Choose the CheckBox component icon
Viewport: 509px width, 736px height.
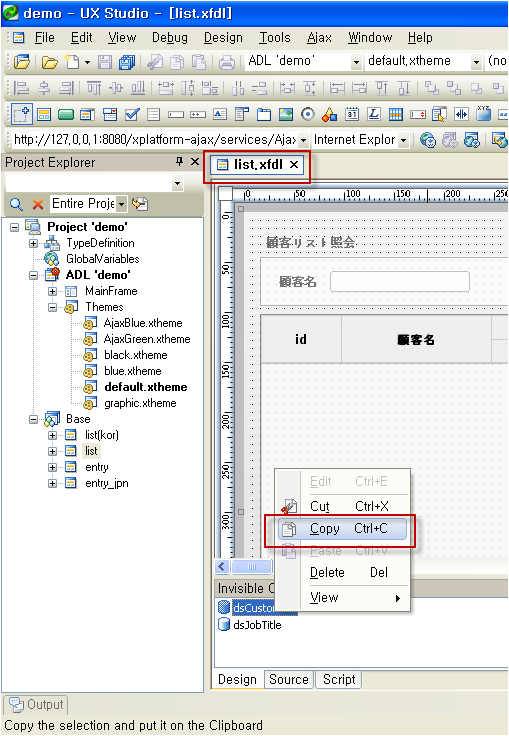[132, 114]
